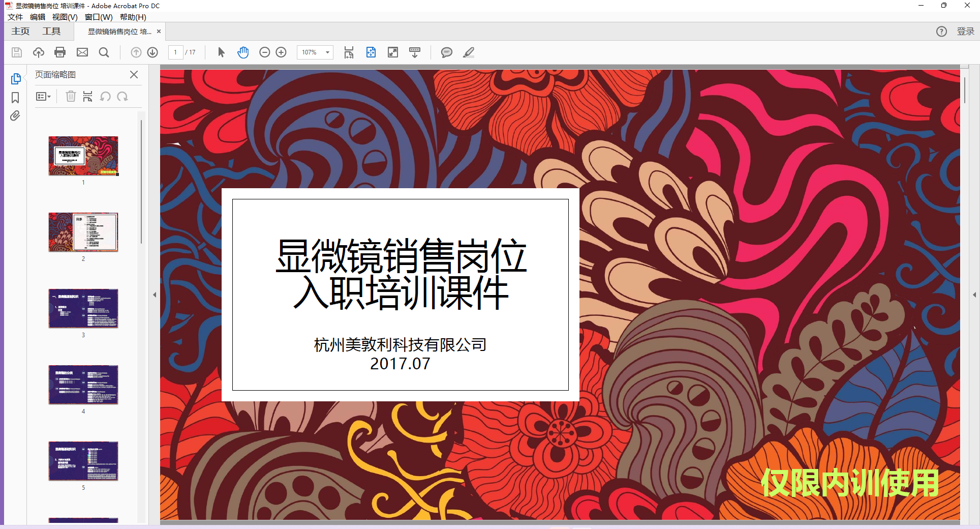This screenshot has width=980, height=529.
Task: Switch to the 工具 tab
Action: (x=51, y=32)
